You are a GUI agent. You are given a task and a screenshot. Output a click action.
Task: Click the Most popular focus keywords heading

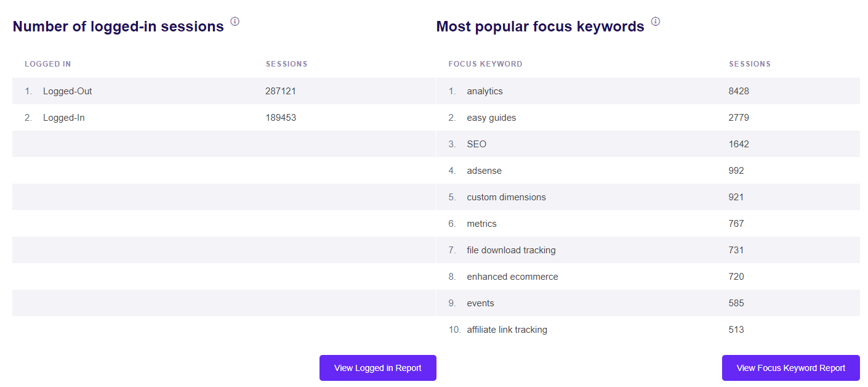click(540, 26)
